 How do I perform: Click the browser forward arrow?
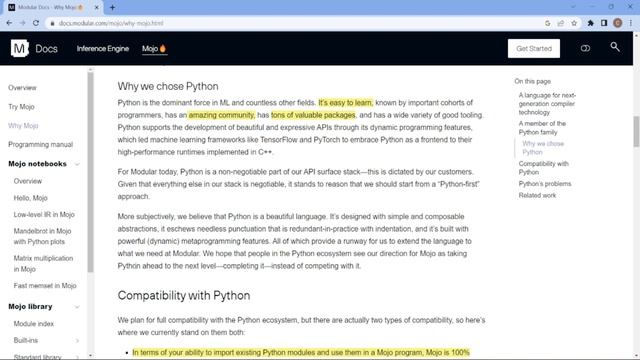pos(22,23)
